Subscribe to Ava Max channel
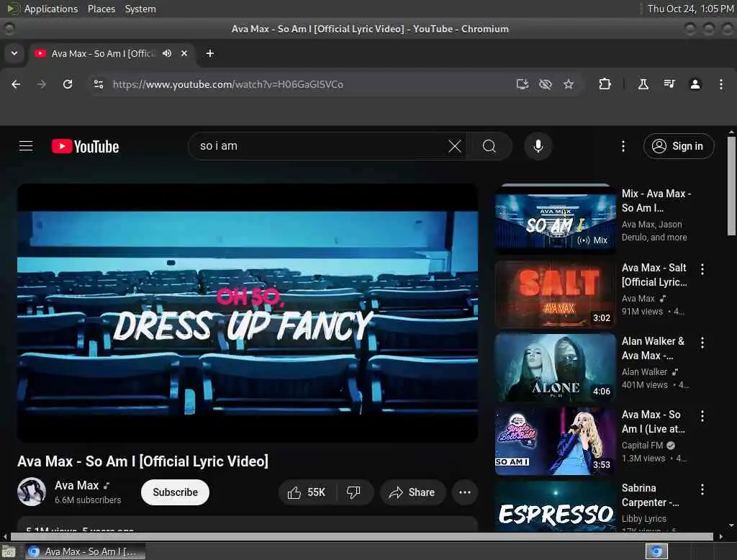Viewport: 737px width, 560px height. click(x=175, y=492)
